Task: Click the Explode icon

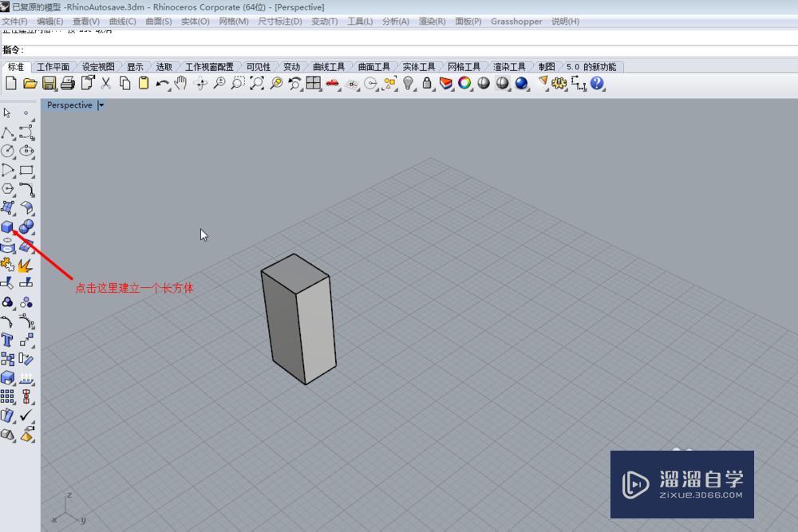Action: point(26,265)
